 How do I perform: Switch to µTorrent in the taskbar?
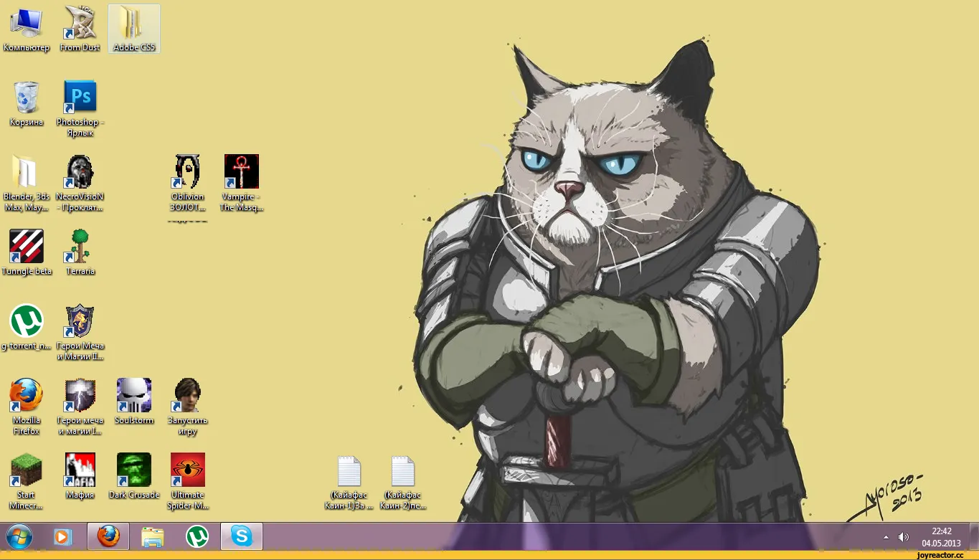click(197, 536)
